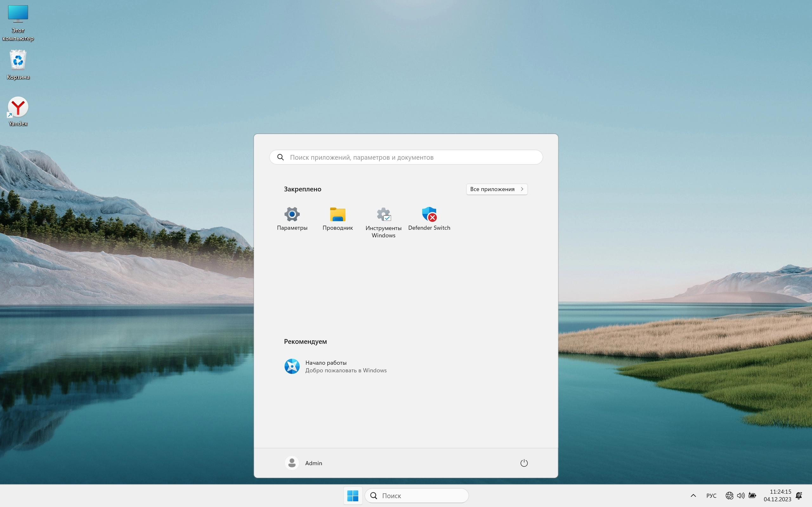Switch РУС input language indicator
Image resolution: width=812 pixels, height=507 pixels.
(711, 496)
